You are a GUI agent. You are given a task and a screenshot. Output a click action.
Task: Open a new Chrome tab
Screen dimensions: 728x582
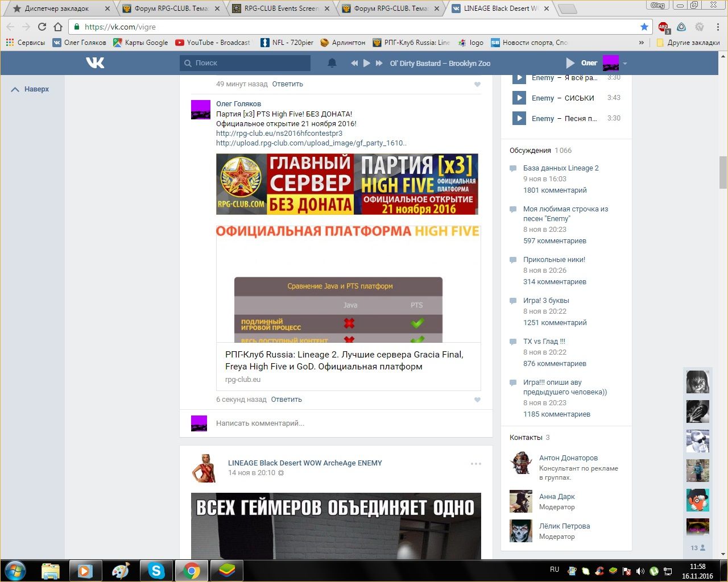pyautogui.click(x=567, y=9)
